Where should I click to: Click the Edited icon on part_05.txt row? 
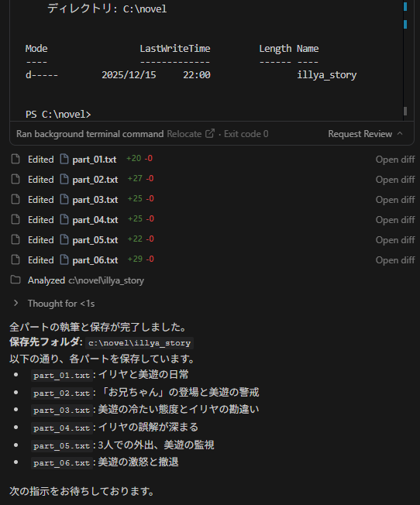pyautogui.click(x=15, y=239)
